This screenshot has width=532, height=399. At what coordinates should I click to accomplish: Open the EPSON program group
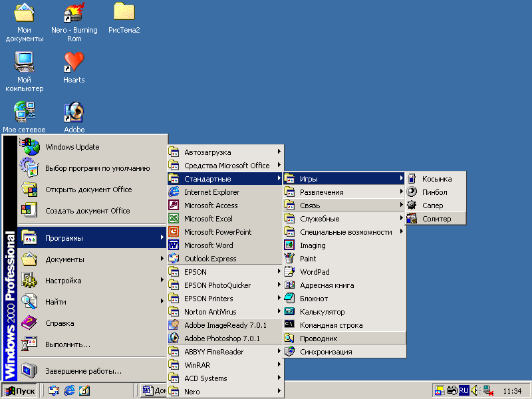(x=225, y=272)
